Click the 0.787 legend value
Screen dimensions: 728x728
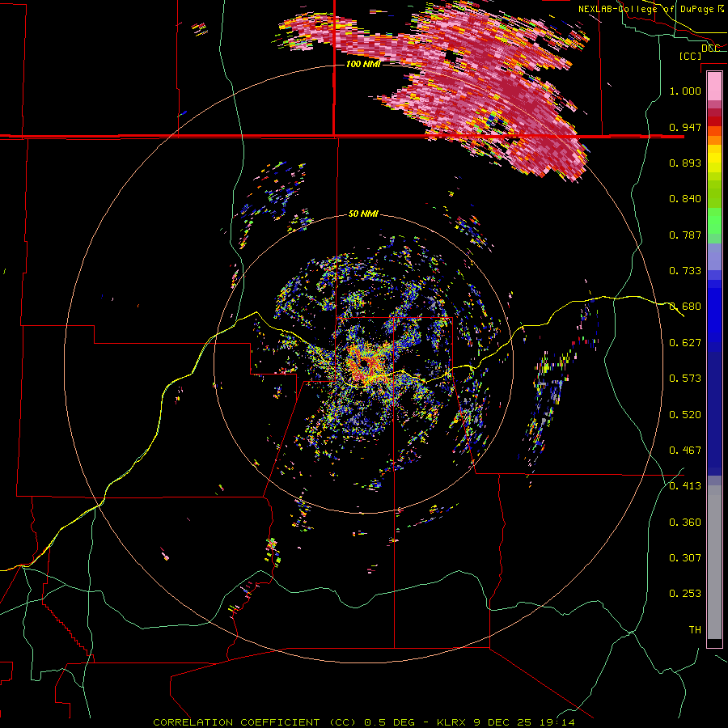point(685,235)
